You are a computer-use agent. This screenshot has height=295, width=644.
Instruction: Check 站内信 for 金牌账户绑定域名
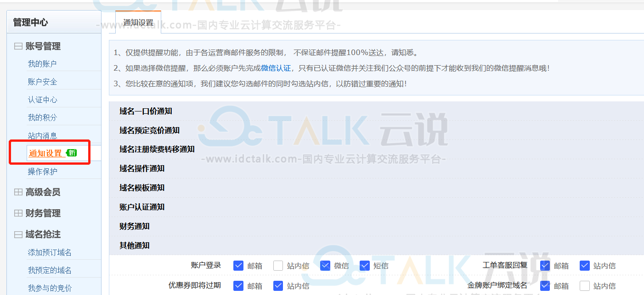(585, 286)
